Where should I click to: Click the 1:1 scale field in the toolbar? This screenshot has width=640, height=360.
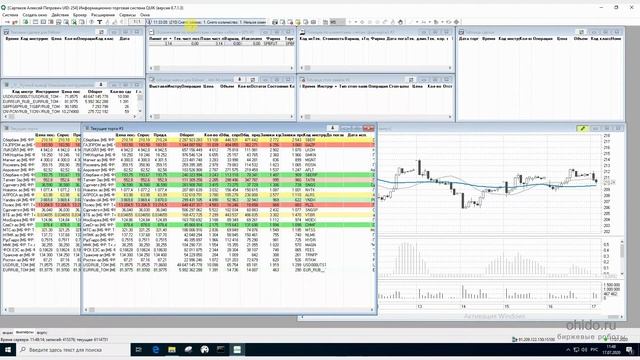(x=136, y=22)
